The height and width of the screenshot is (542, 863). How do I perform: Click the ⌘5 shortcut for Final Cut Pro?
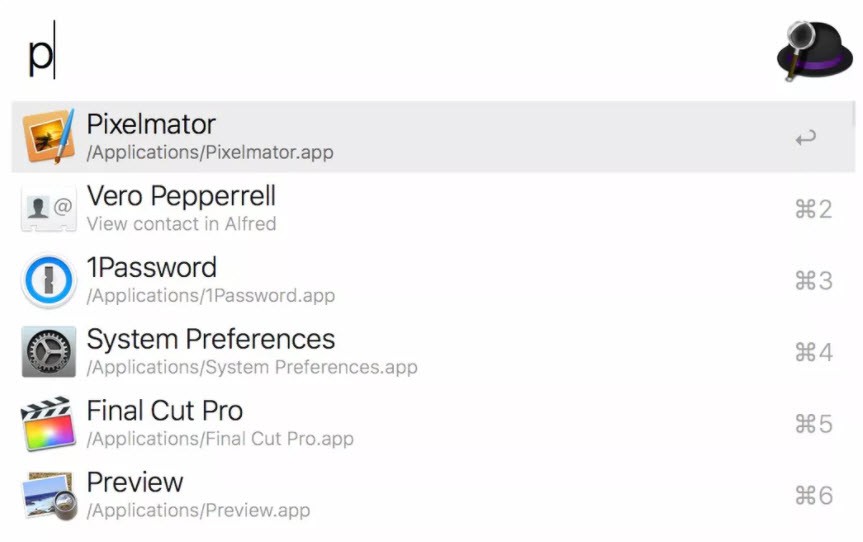(x=813, y=424)
